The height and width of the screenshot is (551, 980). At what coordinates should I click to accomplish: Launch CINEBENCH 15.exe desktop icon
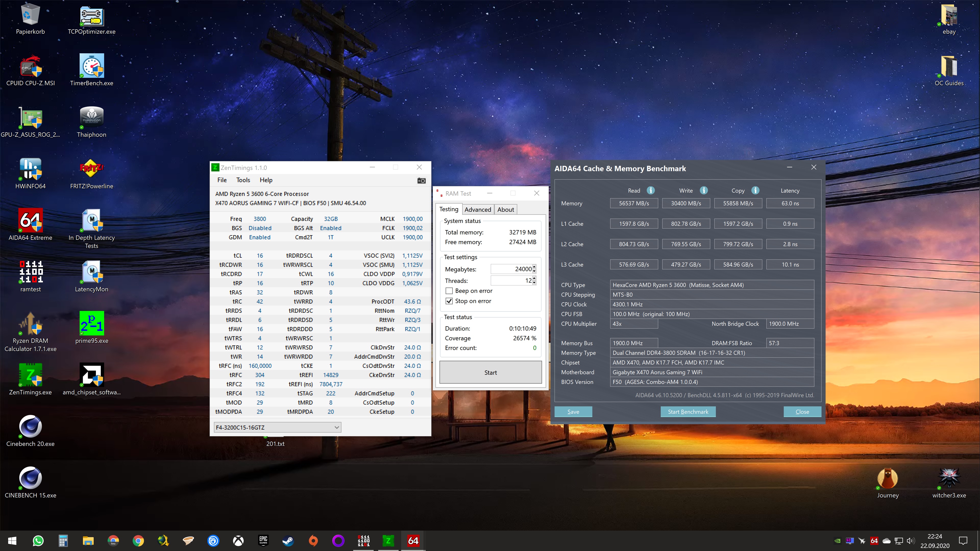click(x=30, y=483)
